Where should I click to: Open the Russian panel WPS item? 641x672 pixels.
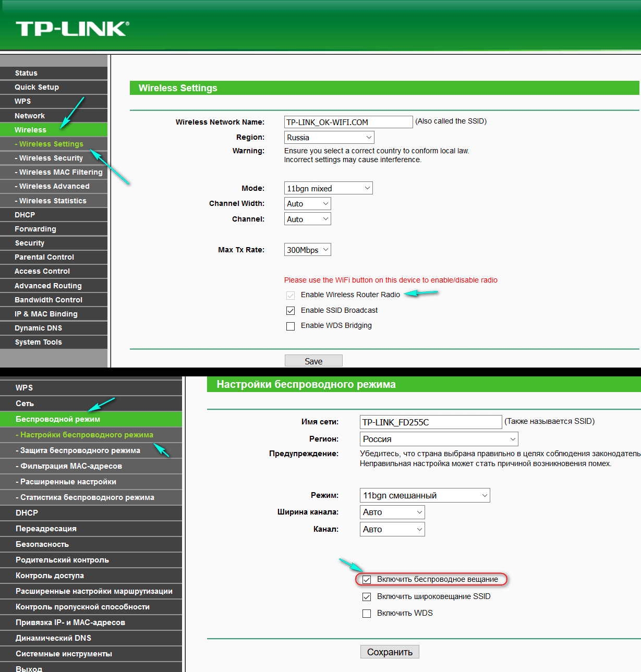tap(91, 388)
